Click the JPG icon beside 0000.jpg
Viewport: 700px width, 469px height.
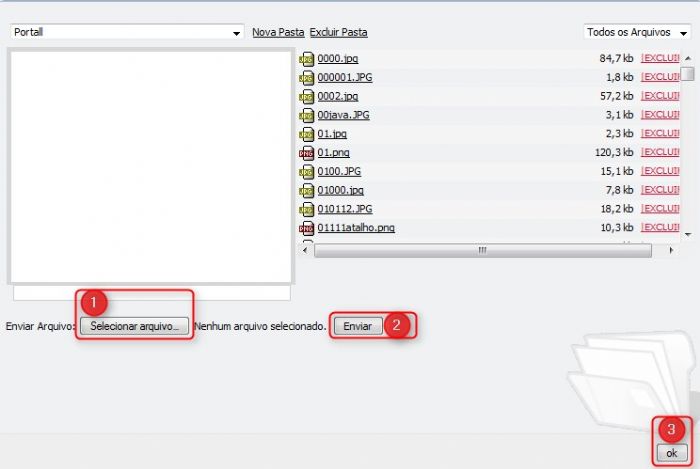coord(306,59)
